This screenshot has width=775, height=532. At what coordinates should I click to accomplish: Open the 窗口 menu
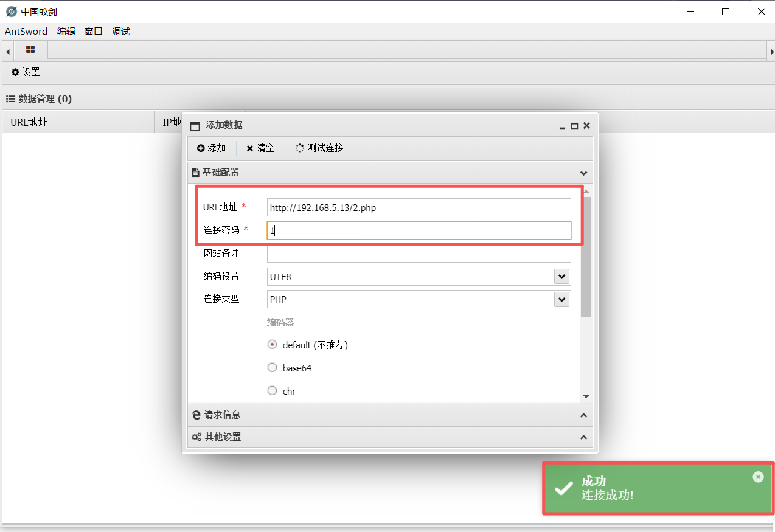[94, 31]
